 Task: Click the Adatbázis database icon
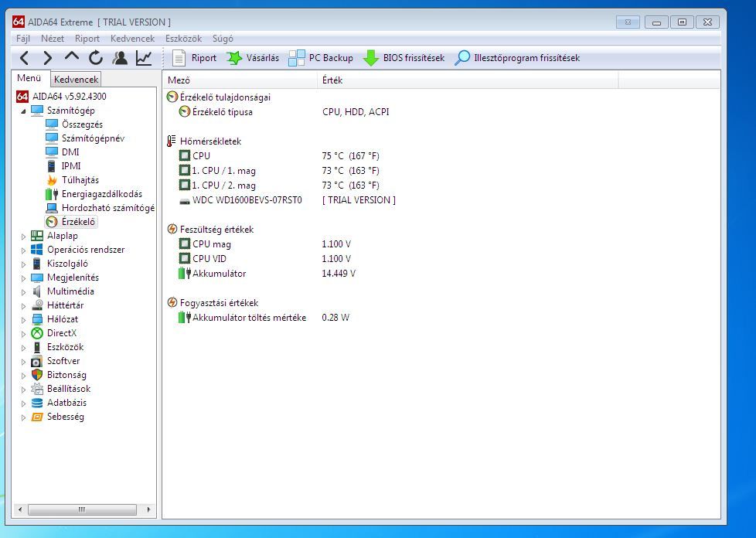click(x=37, y=403)
